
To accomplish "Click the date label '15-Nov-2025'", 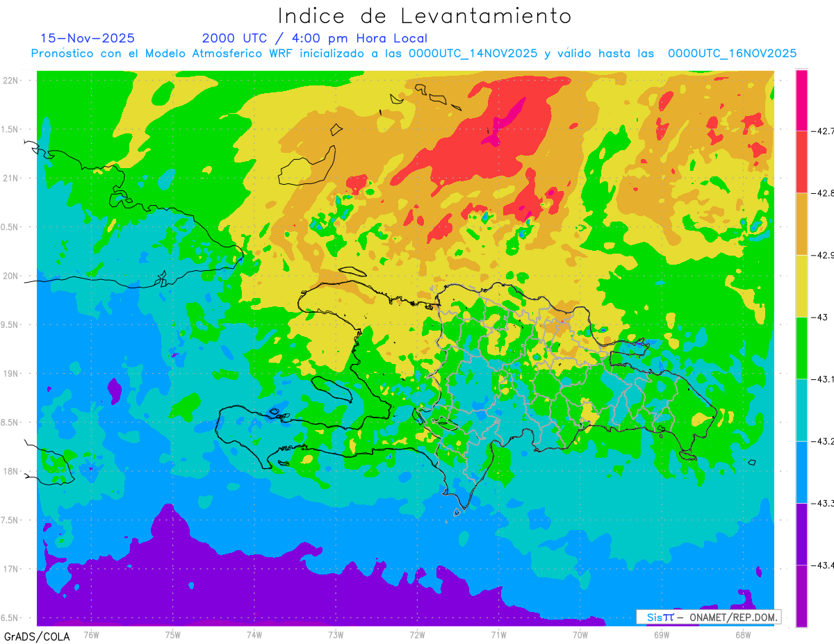I will 88,38.
